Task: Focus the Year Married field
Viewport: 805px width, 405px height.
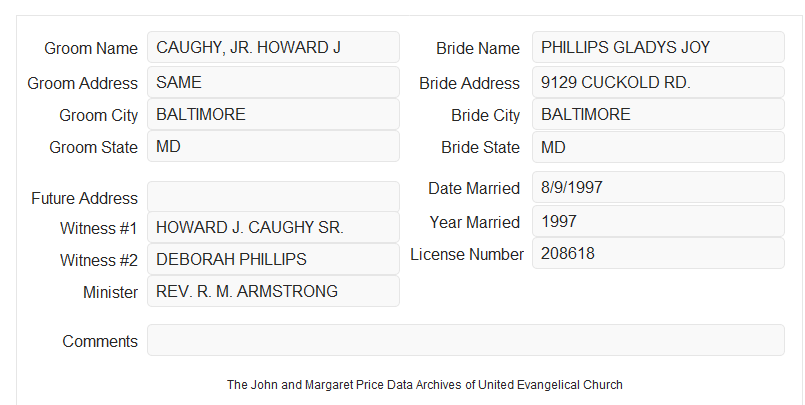Action: coord(658,221)
